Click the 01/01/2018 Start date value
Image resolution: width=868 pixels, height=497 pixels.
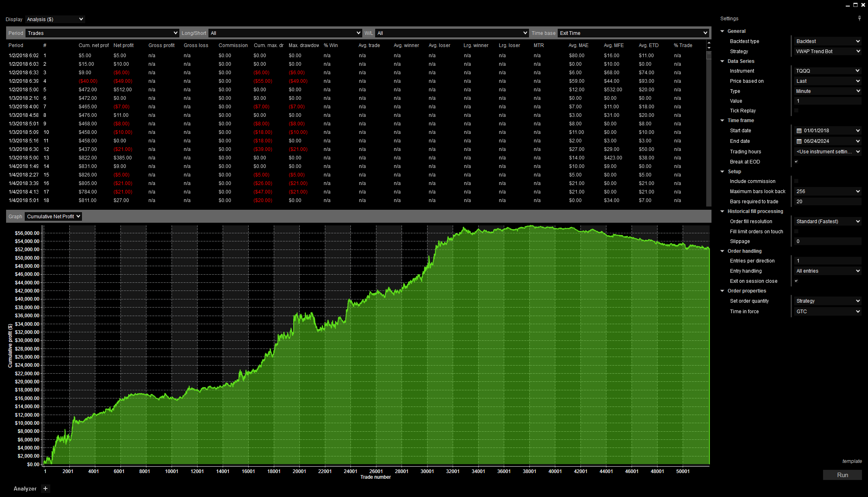tap(816, 131)
